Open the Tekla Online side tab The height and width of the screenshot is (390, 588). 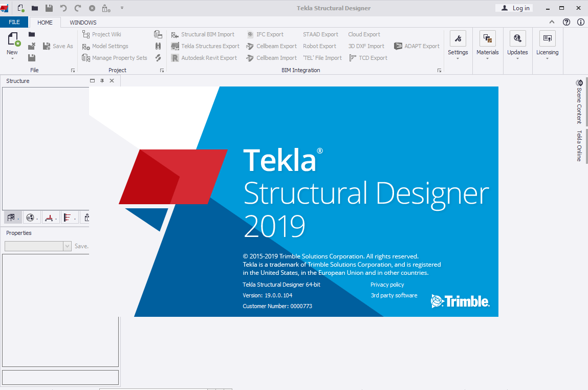tap(579, 146)
